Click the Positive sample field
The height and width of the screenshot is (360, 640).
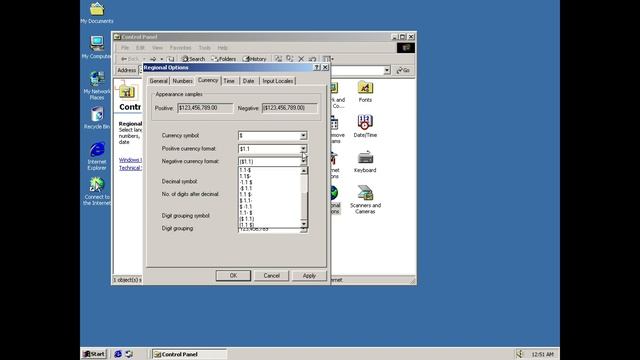click(x=205, y=108)
